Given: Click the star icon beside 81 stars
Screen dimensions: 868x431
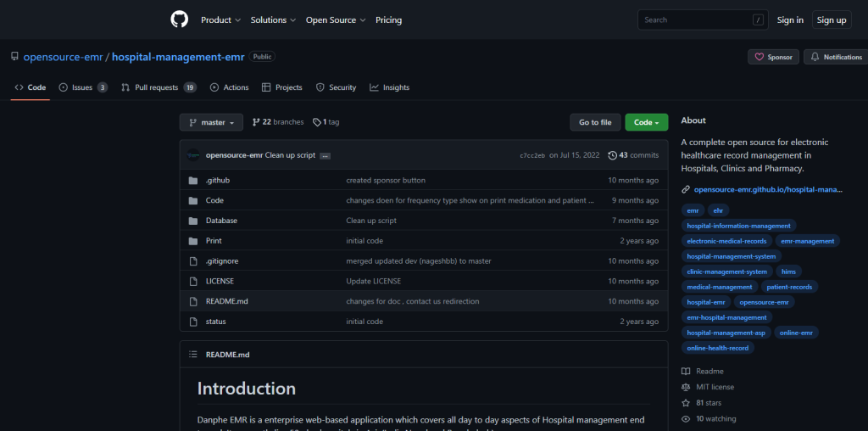Looking at the screenshot, I should (685, 403).
